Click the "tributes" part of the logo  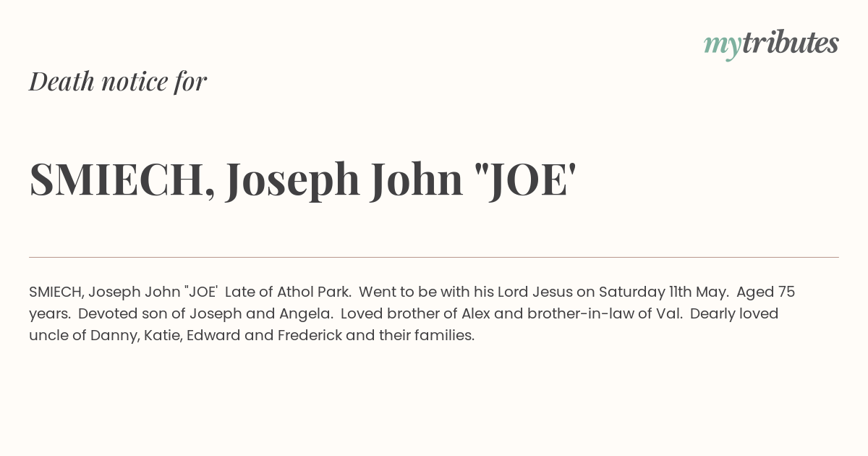(790, 43)
